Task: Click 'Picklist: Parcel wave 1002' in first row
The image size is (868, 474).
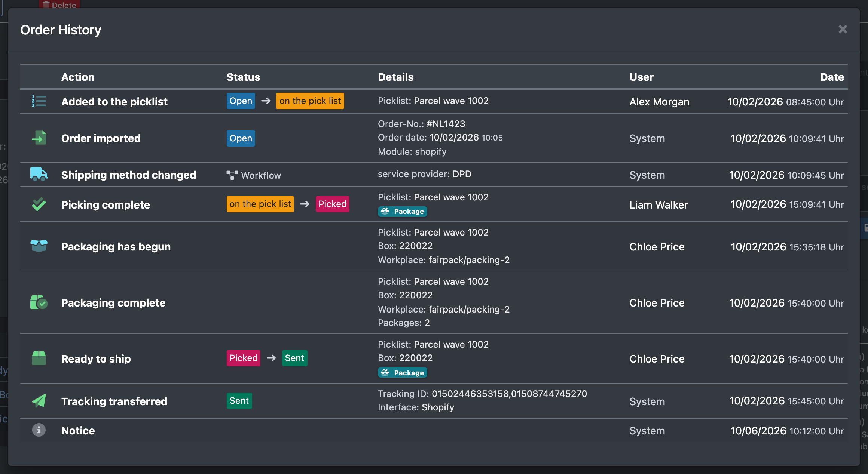Action: [433, 101]
